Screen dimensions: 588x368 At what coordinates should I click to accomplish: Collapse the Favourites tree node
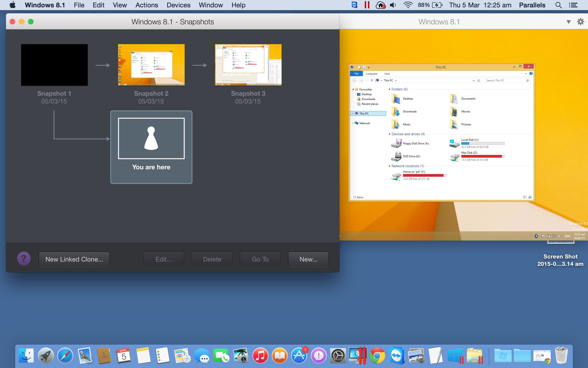(x=353, y=89)
